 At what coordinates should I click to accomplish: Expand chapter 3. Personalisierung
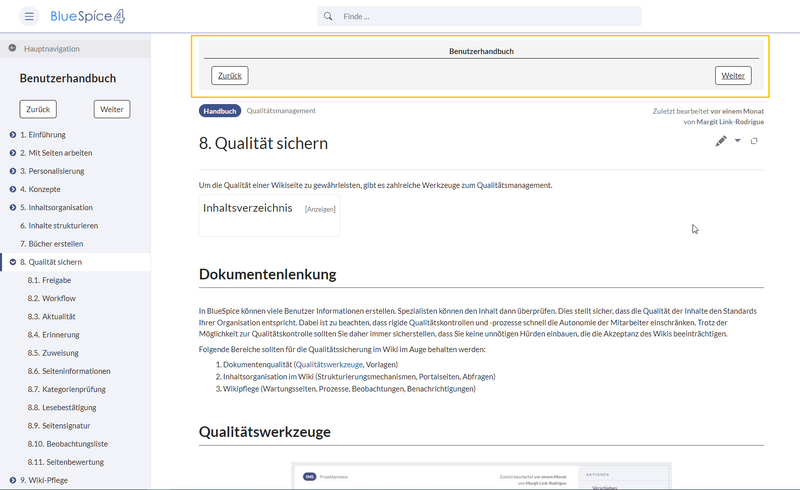13,171
